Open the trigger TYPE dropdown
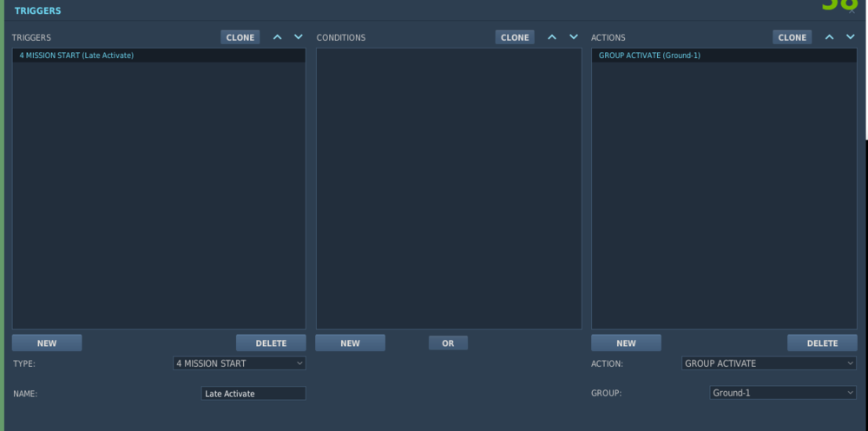The image size is (868, 431). click(x=240, y=363)
